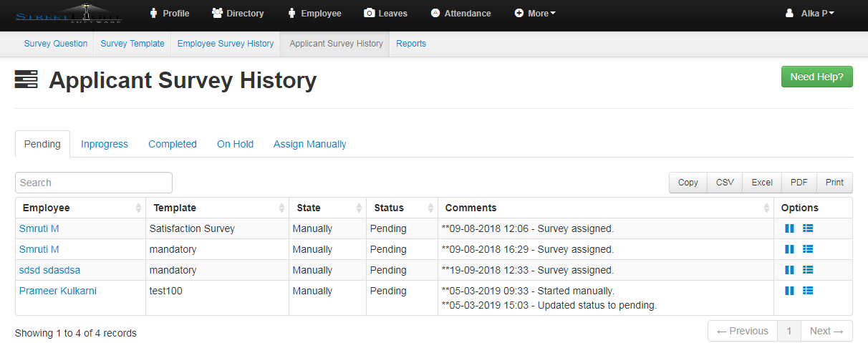Click list icon in sdsd sdasdsa row
The height and width of the screenshot is (343, 868).
coord(808,270)
